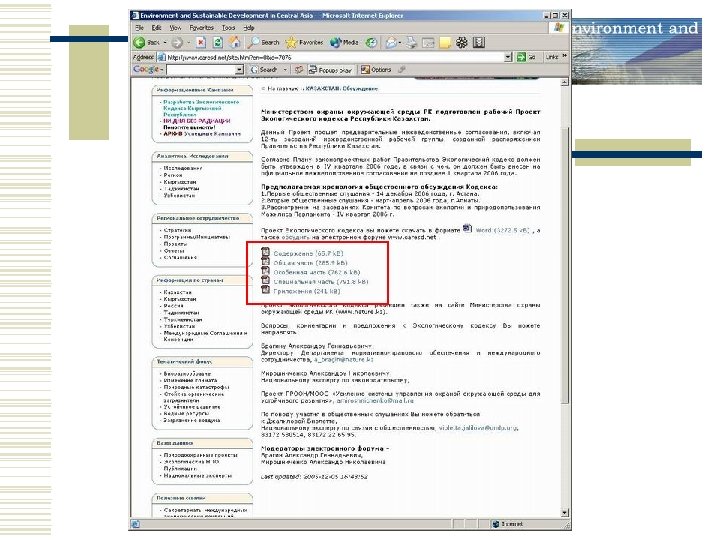
Task: Open the Содержание (65.7 kB) file
Action: click(308, 253)
